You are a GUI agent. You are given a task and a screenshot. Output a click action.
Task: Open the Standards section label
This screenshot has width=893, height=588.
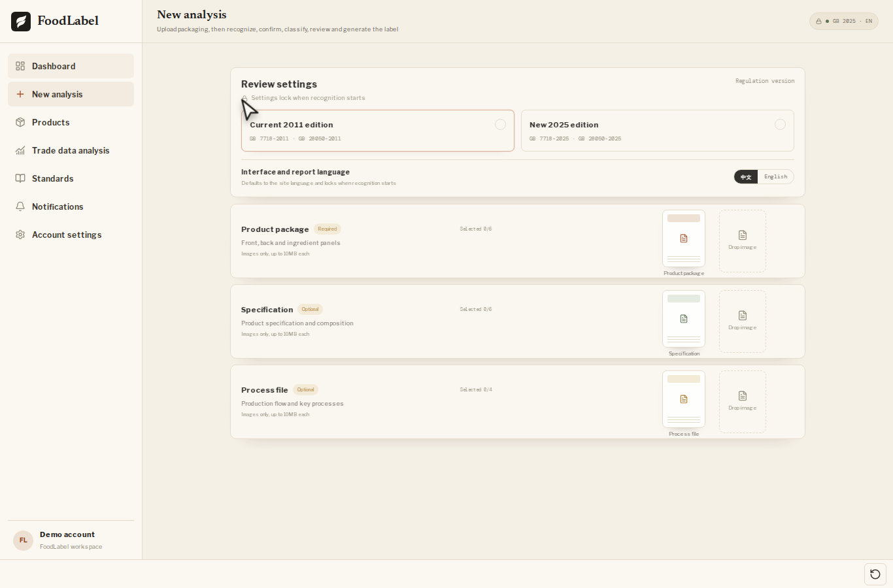pyautogui.click(x=53, y=178)
